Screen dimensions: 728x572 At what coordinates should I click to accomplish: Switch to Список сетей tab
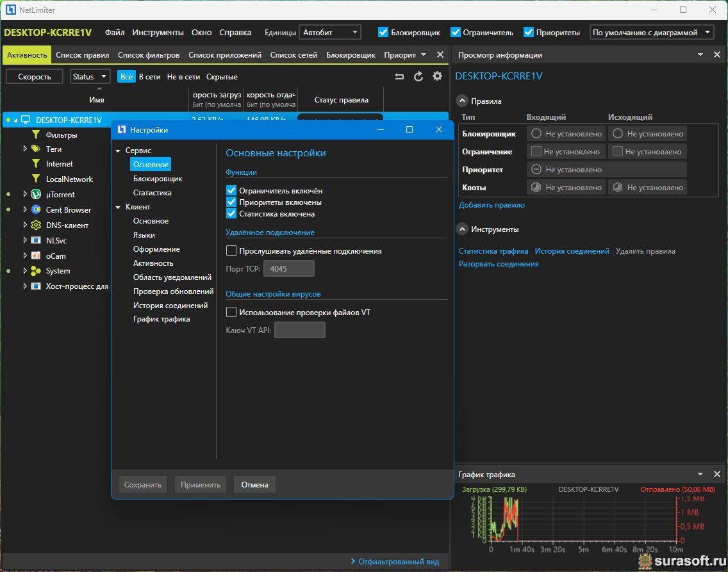pos(294,54)
